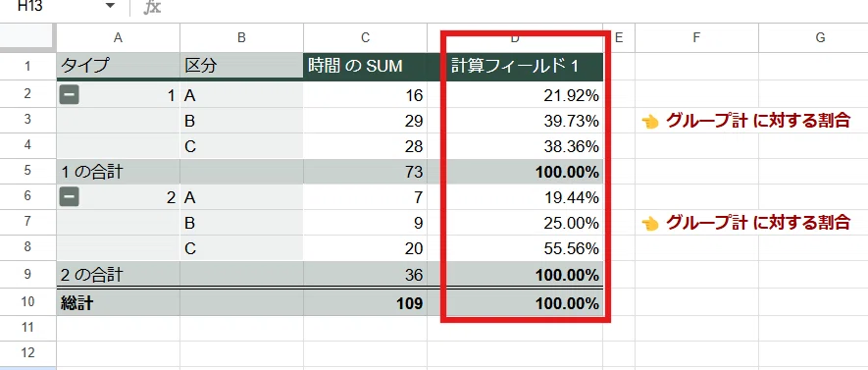Viewport: 868px width, 370px height.
Task: Select column A header
Action: coord(118,37)
